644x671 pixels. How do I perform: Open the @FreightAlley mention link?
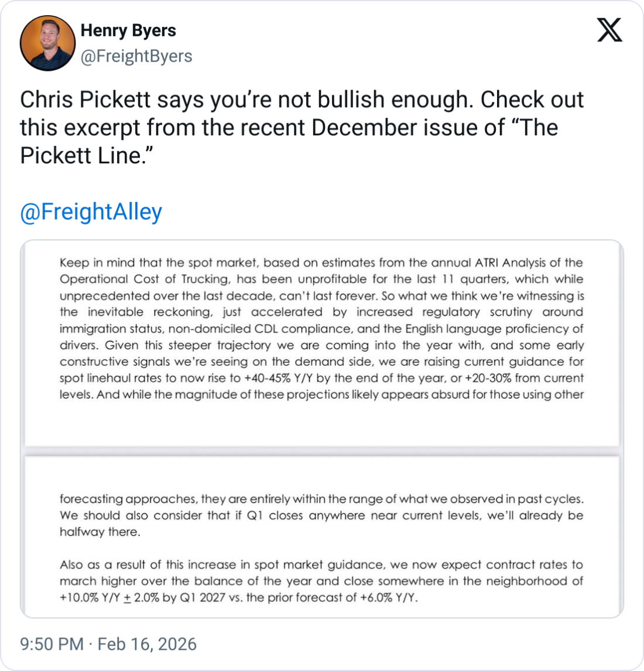pyautogui.click(x=91, y=211)
